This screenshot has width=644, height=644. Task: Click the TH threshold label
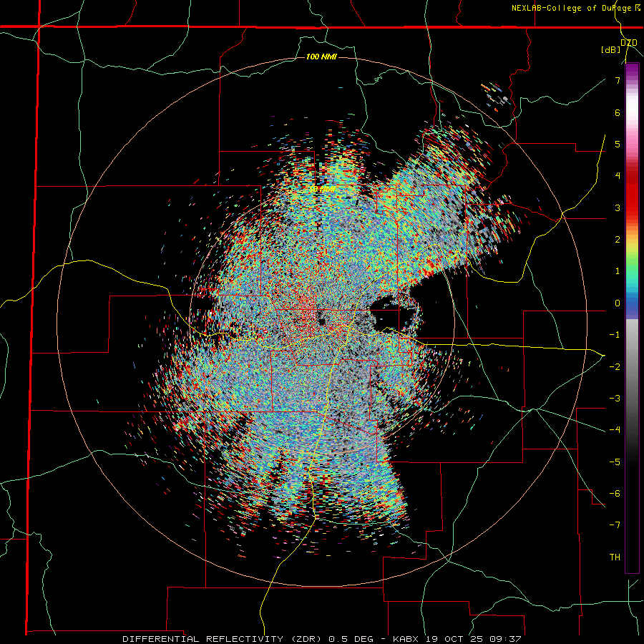tap(615, 557)
